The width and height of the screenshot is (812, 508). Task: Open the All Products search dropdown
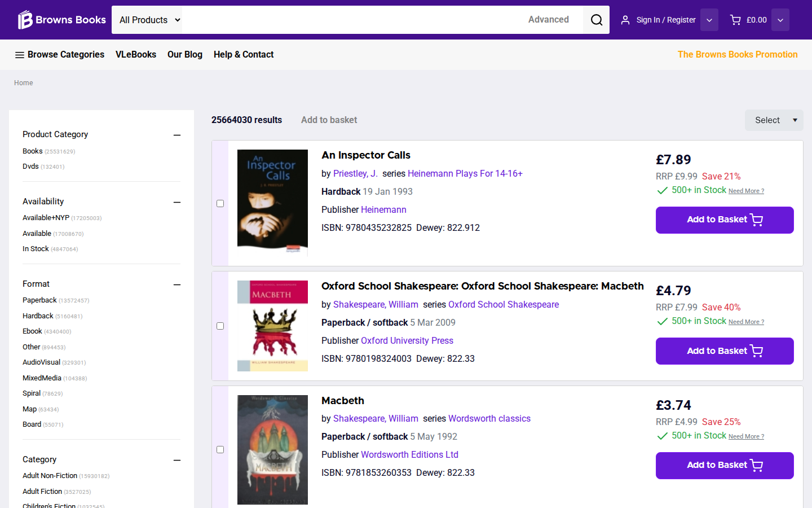click(x=148, y=20)
